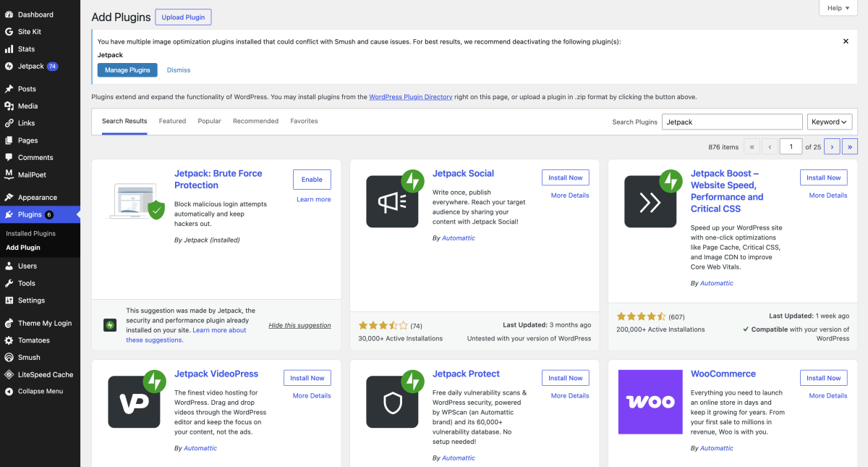Image resolution: width=868 pixels, height=467 pixels.
Task: Switch to the Popular tab
Action: pyautogui.click(x=210, y=121)
